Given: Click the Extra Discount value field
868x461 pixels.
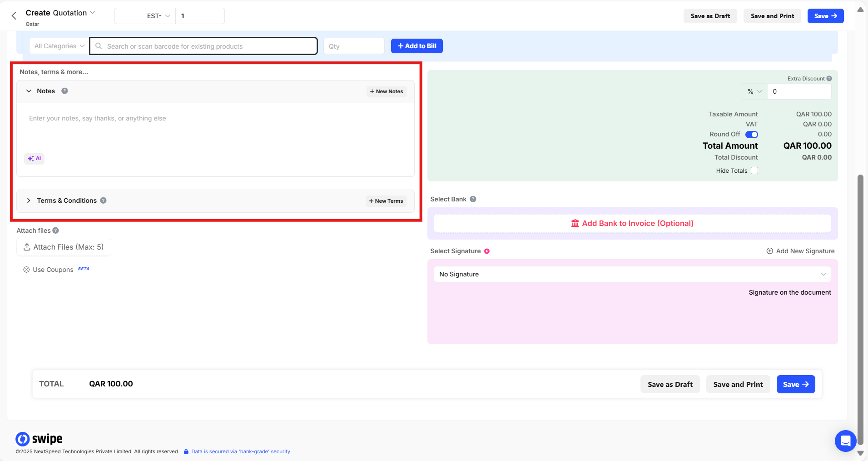Looking at the screenshot, I should point(799,91).
